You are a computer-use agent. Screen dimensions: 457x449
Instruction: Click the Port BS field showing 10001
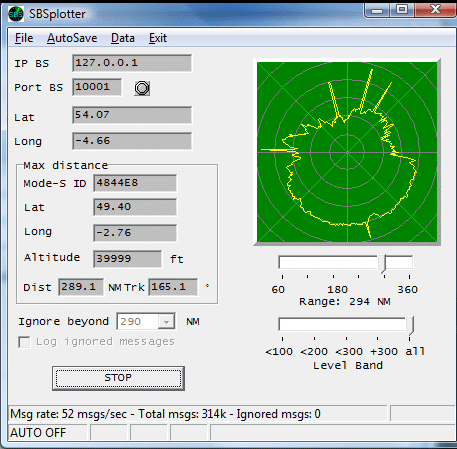[x=97, y=87]
